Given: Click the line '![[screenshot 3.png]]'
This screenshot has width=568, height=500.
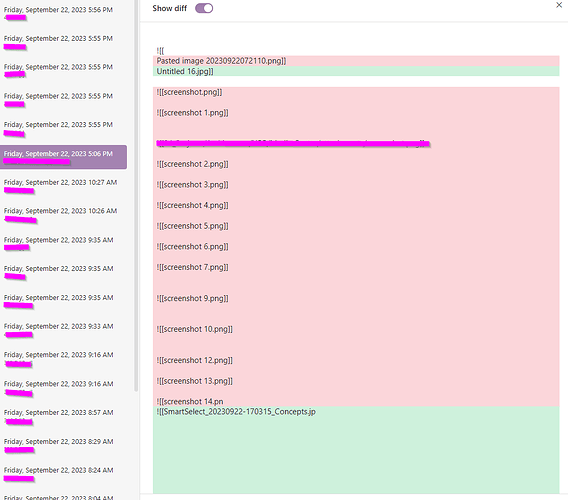Looking at the screenshot, I should pyautogui.click(x=192, y=185).
